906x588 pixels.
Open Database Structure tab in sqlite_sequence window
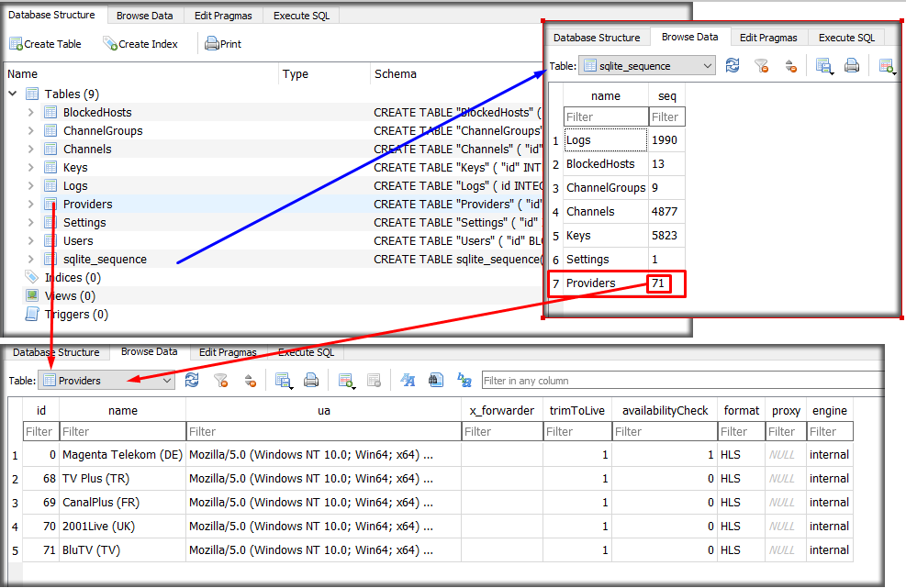[x=597, y=38]
